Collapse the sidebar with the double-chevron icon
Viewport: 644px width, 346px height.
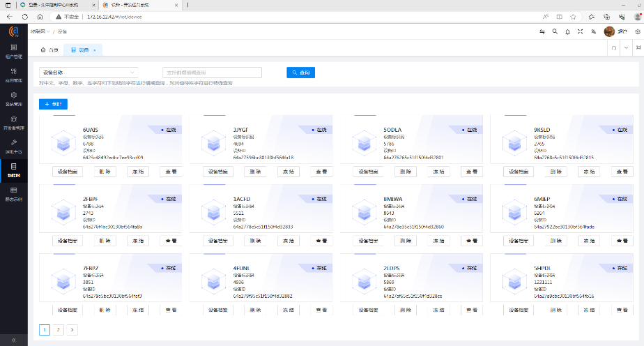pyautogui.click(x=13, y=340)
